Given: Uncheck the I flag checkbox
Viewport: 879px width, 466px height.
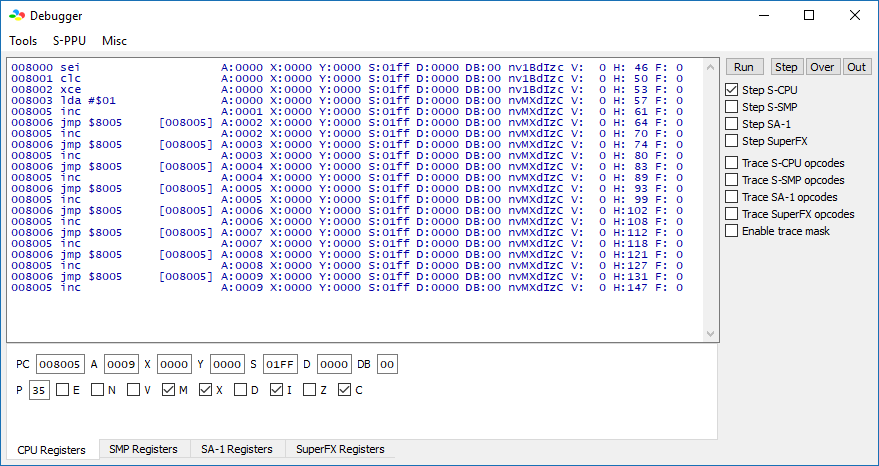Looking at the screenshot, I should (277, 390).
